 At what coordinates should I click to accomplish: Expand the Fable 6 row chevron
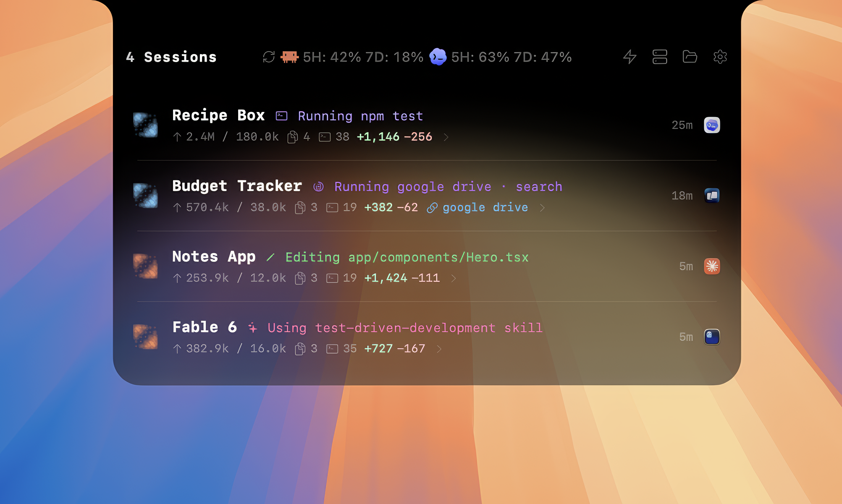[439, 349]
